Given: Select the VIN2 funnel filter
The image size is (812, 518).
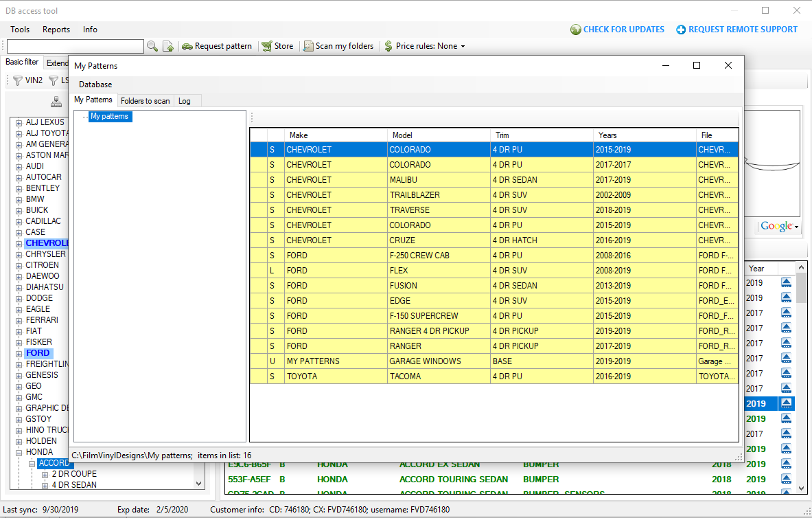Looking at the screenshot, I should pyautogui.click(x=27, y=80).
